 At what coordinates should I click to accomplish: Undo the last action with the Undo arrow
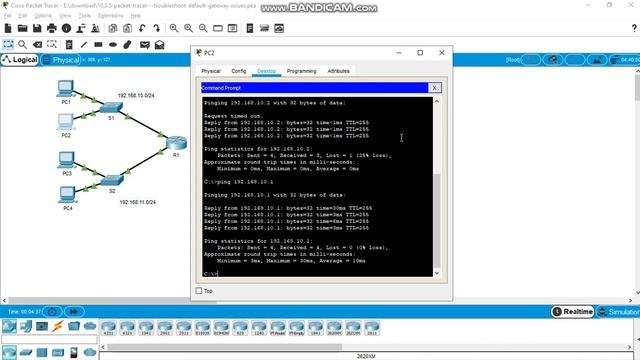(142, 28)
